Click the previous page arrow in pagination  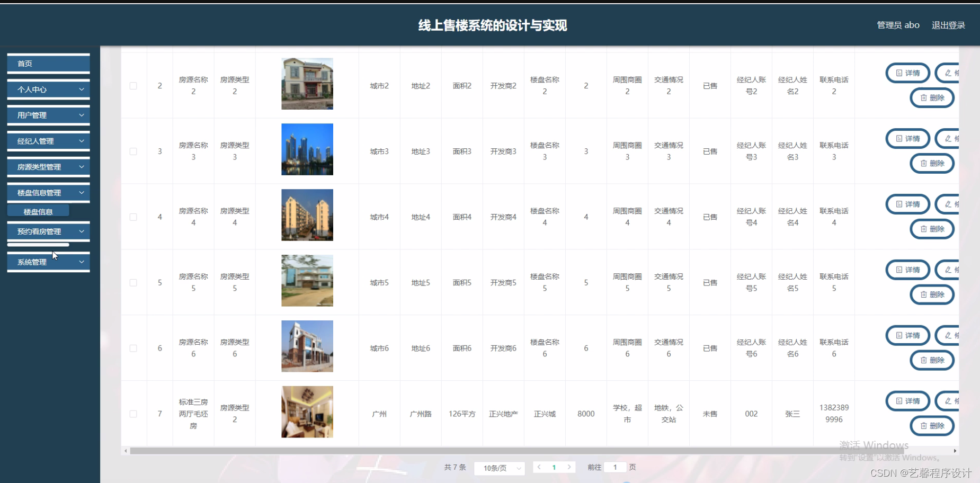539,467
